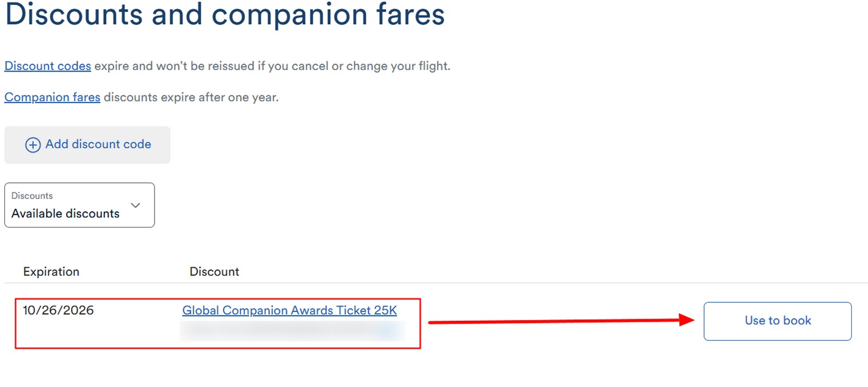Screen dimensions: 868x387
Task: Open Global Companion Awards Ticket 25K link
Action: pos(289,310)
